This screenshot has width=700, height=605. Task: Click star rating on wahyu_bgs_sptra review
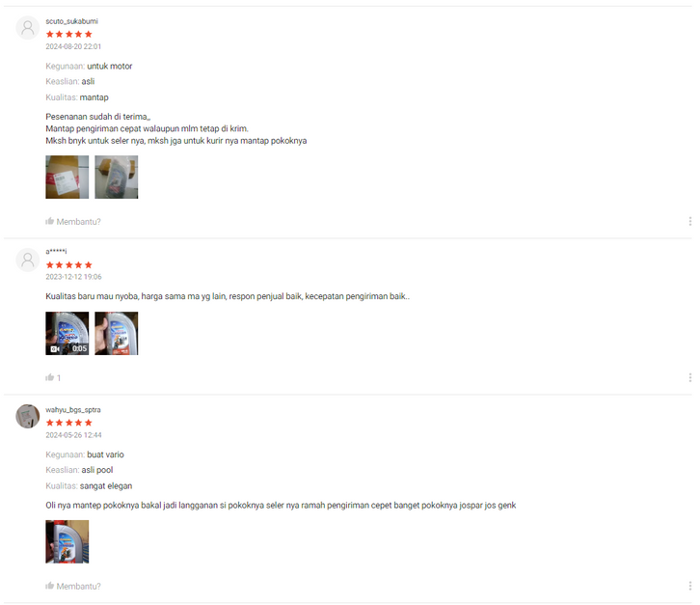(x=69, y=423)
